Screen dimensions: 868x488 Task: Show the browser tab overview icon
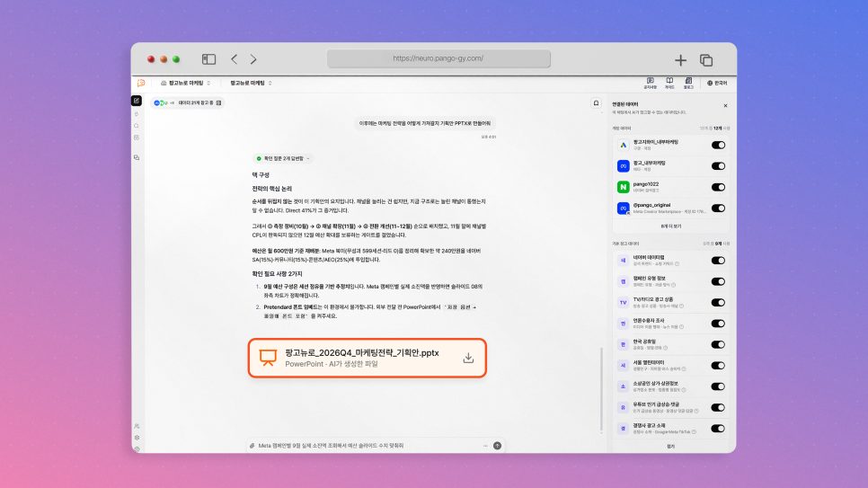click(x=706, y=60)
